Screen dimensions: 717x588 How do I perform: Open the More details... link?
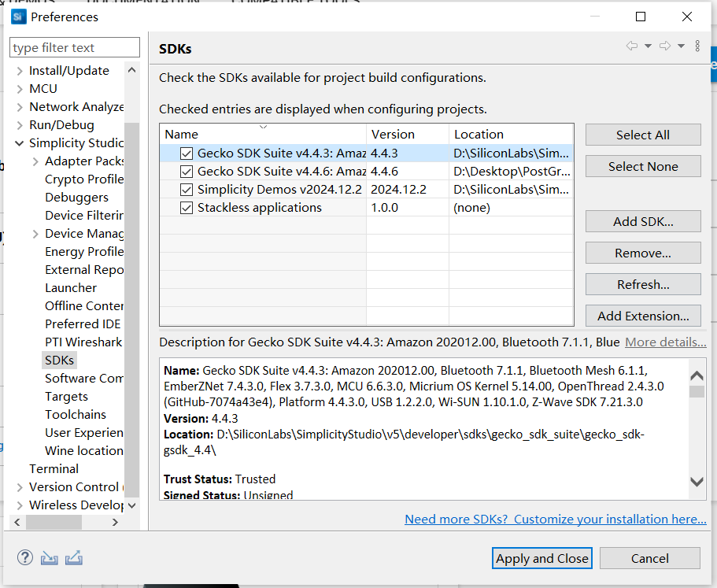[665, 342]
